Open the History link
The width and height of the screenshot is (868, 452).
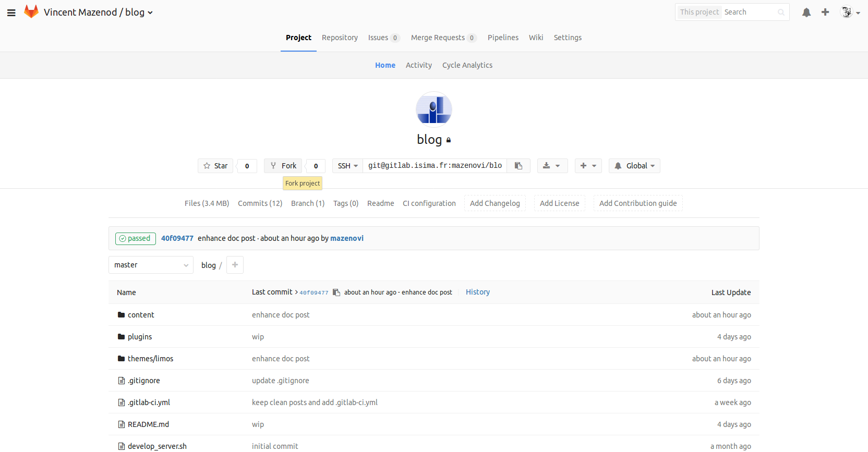[478, 292]
